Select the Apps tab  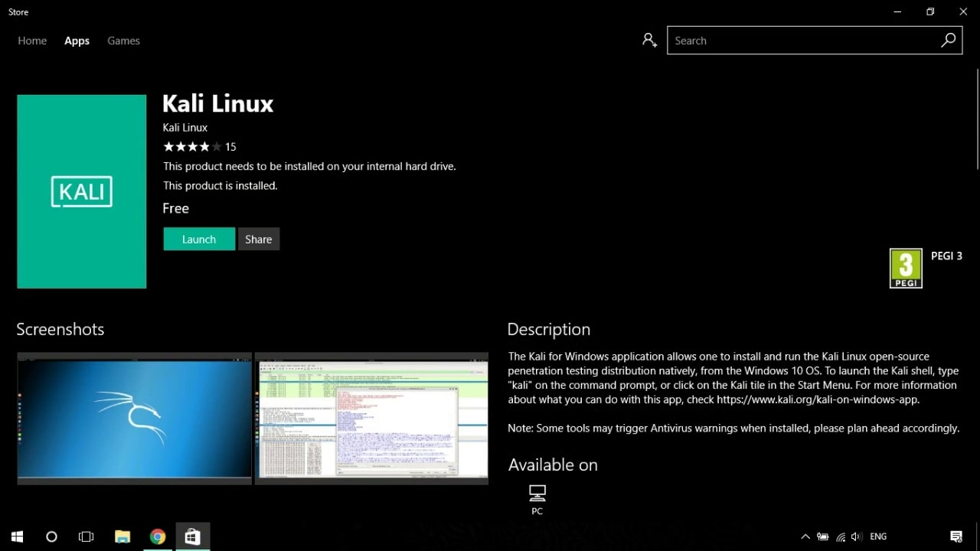(x=77, y=41)
